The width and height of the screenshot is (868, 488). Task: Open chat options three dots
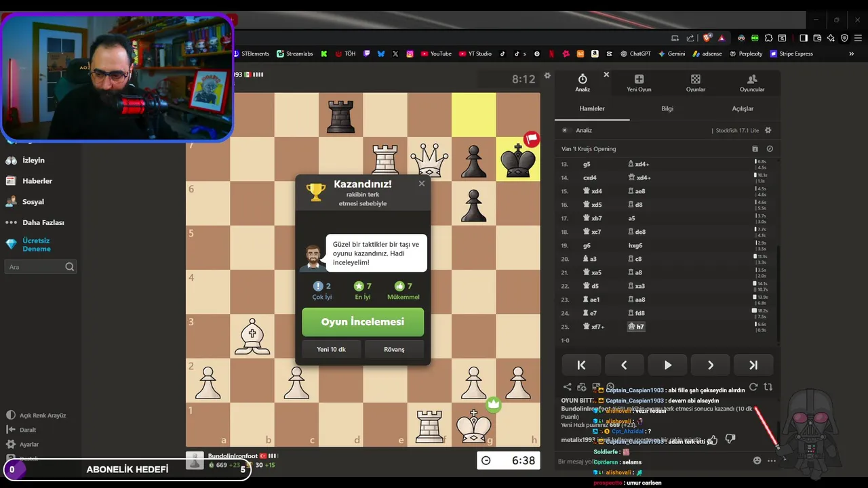(771, 461)
